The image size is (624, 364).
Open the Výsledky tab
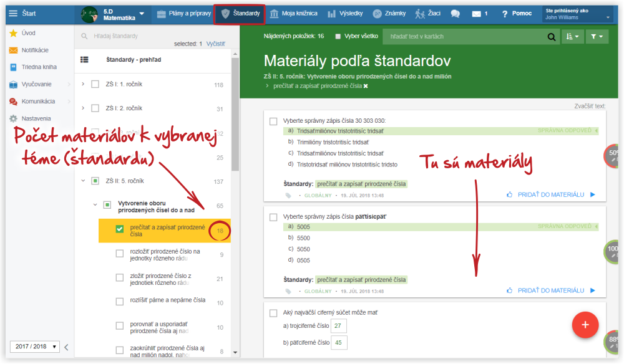coord(346,14)
